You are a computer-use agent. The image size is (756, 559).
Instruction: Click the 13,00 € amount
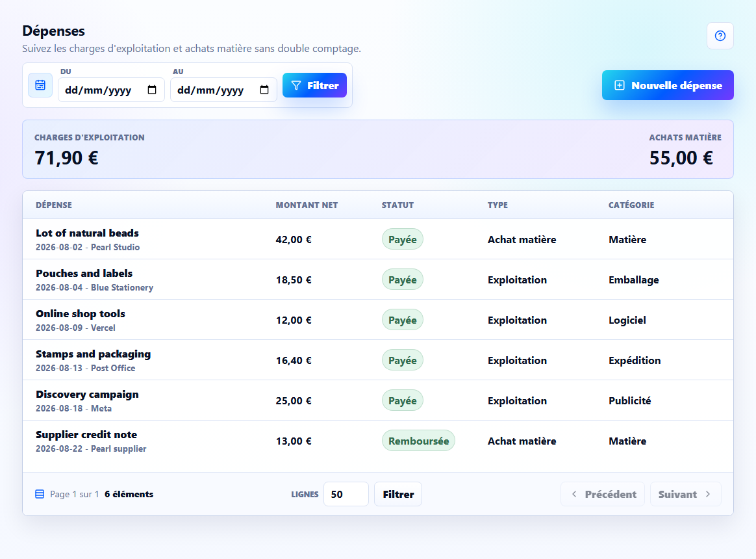pos(294,441)
